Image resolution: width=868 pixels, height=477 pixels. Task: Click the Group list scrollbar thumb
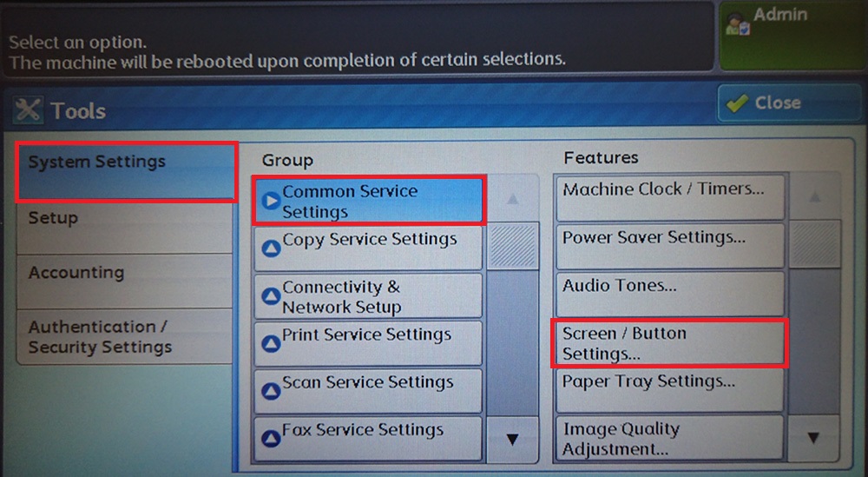click(512, 245)
